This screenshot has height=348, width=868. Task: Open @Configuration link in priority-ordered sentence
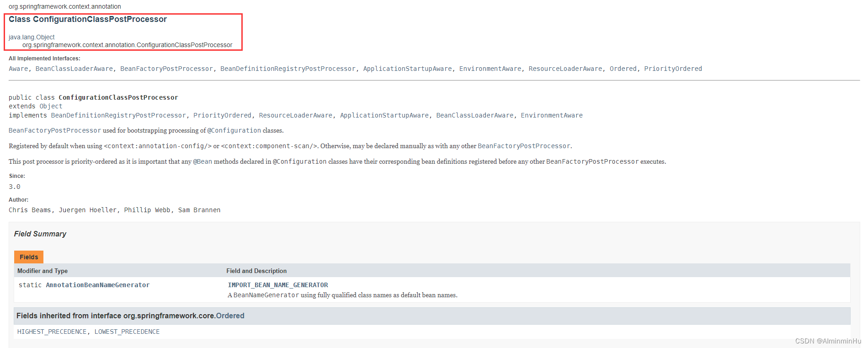300,161
